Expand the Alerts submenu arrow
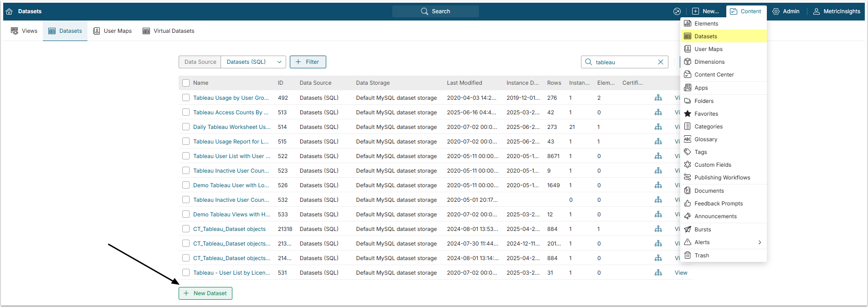Viewport: 868px width, 307px height. pos(760,242)
